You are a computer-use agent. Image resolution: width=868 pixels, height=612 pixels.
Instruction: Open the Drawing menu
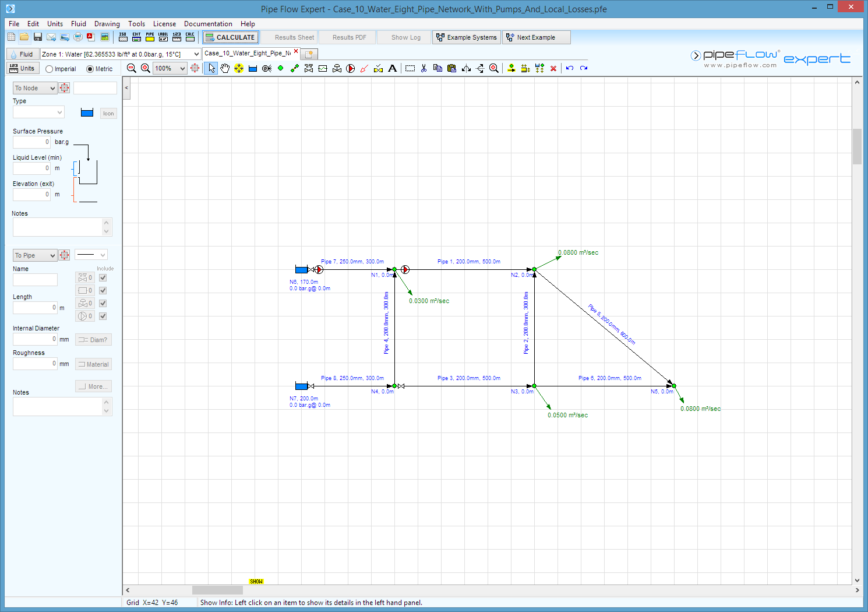pos(107,24)
